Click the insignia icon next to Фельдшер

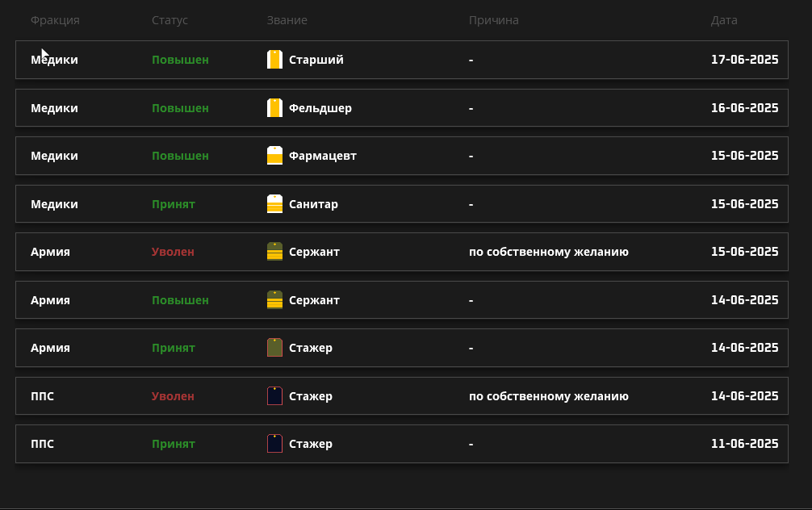click(x=274, y=108)
